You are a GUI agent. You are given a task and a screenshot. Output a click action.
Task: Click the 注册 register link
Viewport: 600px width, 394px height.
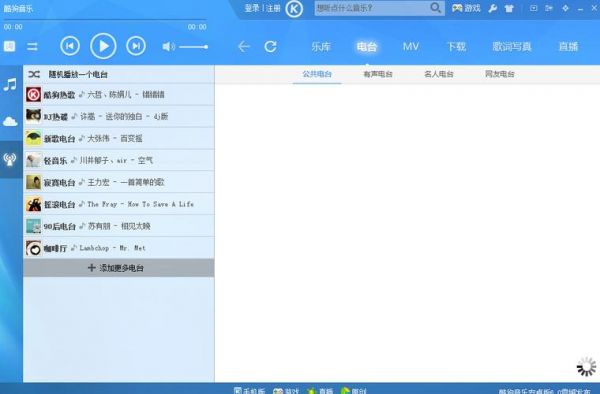[273, 8]
